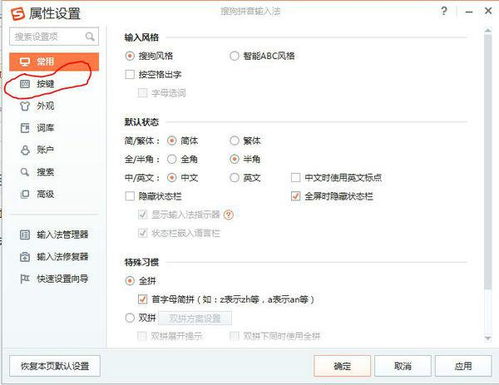Click 恢复本页默认设置 button
This screenshot has height=385, width=499.
55,366
